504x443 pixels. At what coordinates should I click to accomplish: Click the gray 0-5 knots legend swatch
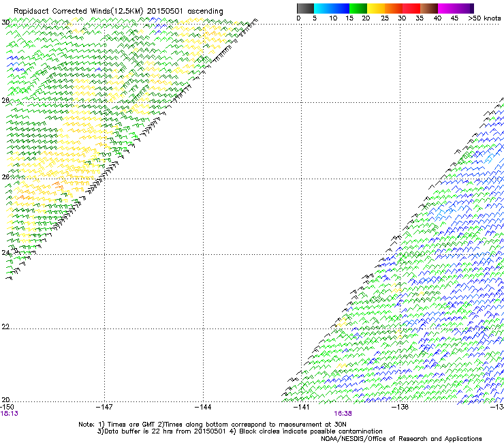coord(305,8)
